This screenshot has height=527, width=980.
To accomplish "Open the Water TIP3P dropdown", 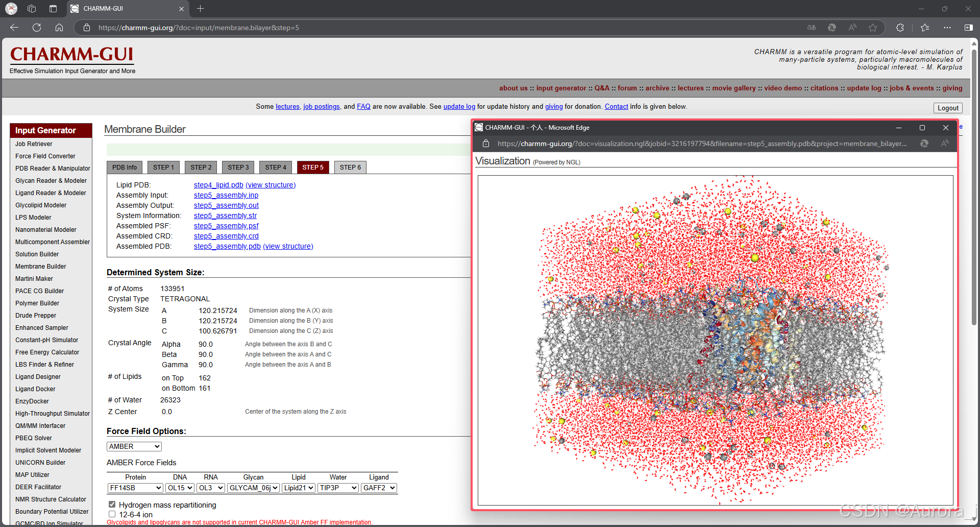I will pyautogui.click(x=338, y=488).
